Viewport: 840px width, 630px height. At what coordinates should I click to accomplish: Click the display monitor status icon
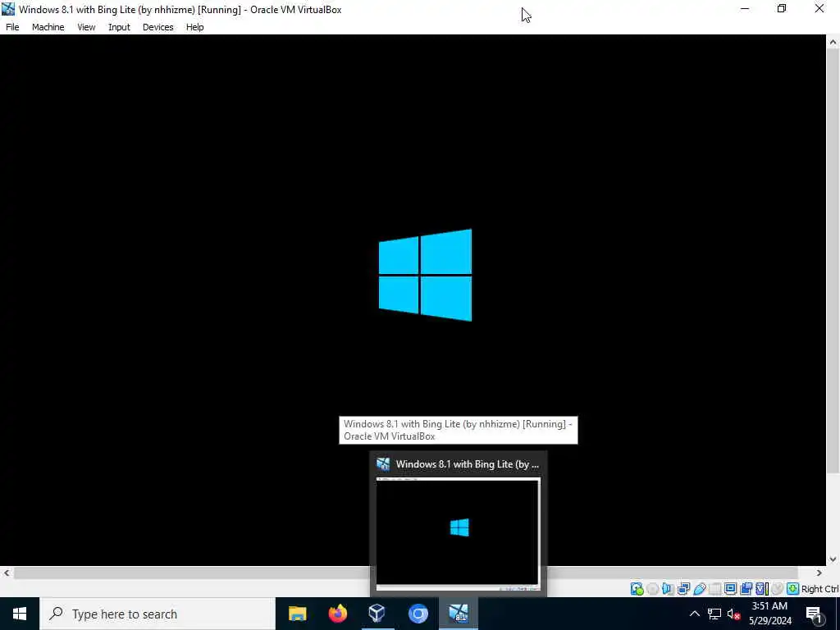coord(731,589)
